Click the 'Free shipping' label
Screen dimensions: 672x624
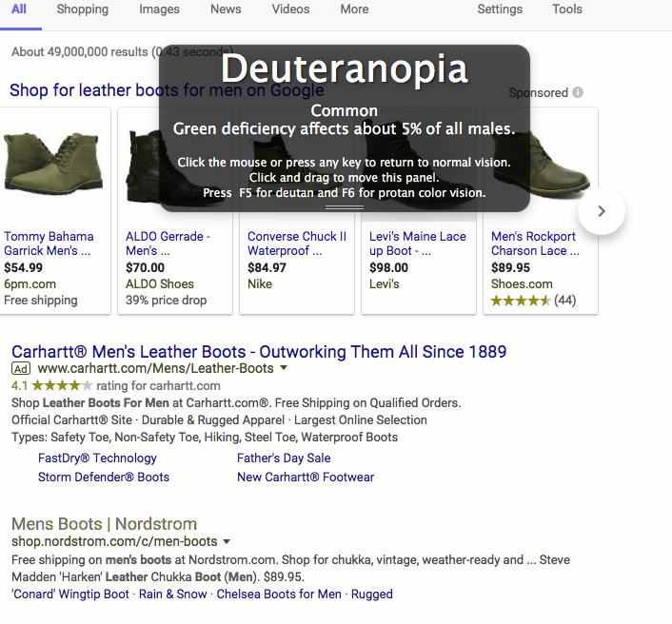41,301
